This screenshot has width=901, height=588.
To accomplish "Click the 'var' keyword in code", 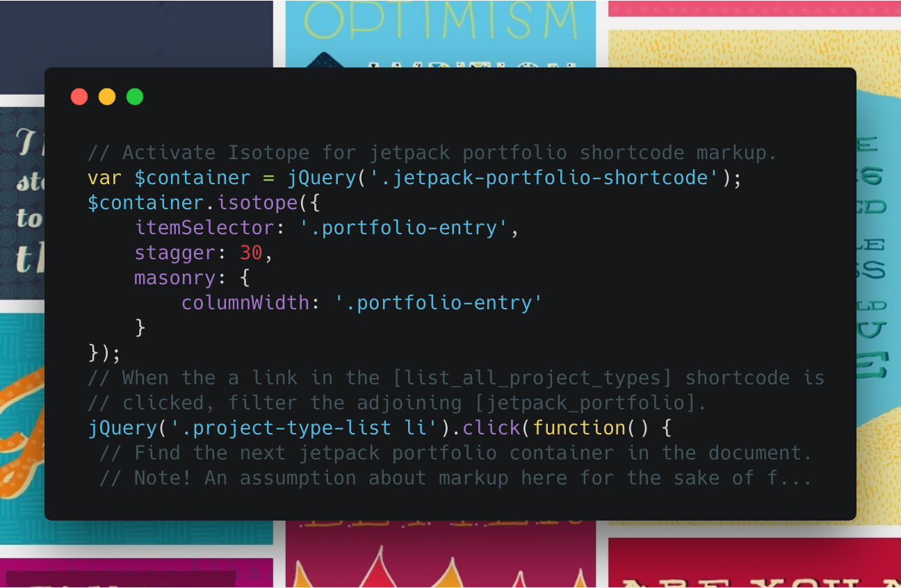I will pyautogui.click(x=105, y=178).
